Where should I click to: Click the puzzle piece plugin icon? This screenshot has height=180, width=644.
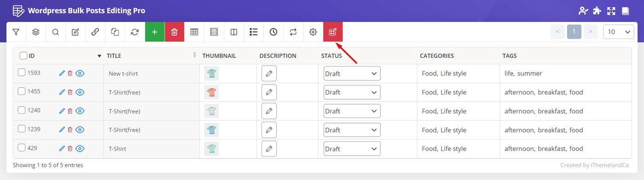click(x=597, y=11)
